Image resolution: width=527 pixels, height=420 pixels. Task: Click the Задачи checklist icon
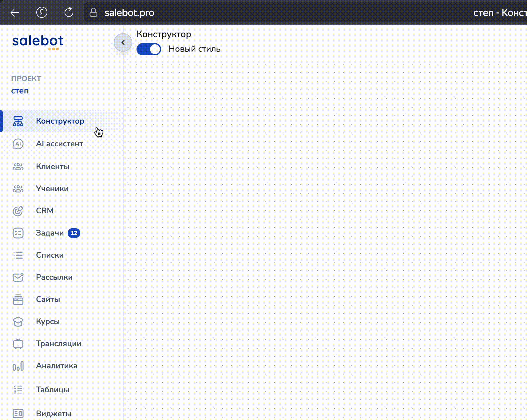(18, 233)
